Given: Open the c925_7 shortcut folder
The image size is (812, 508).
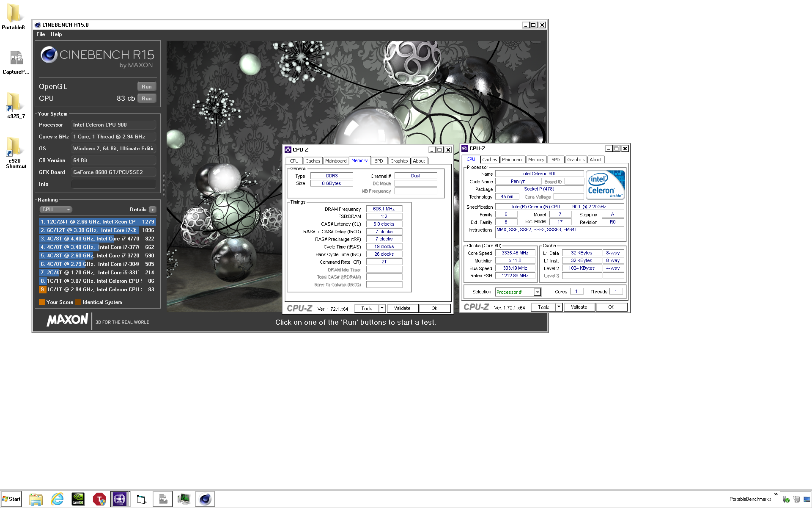Looking at the screenshot, I should coord(16,105).
